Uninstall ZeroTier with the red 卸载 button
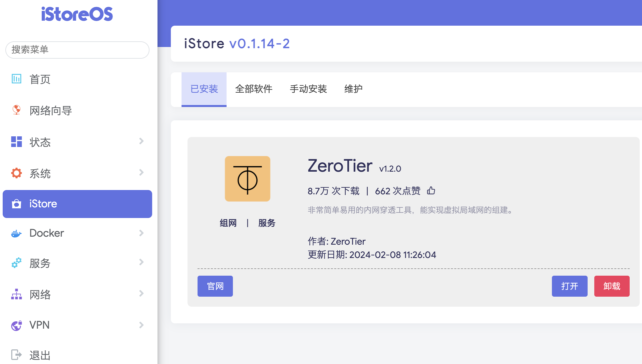Viewport: 642px width, 364px height. click(612, 286)
